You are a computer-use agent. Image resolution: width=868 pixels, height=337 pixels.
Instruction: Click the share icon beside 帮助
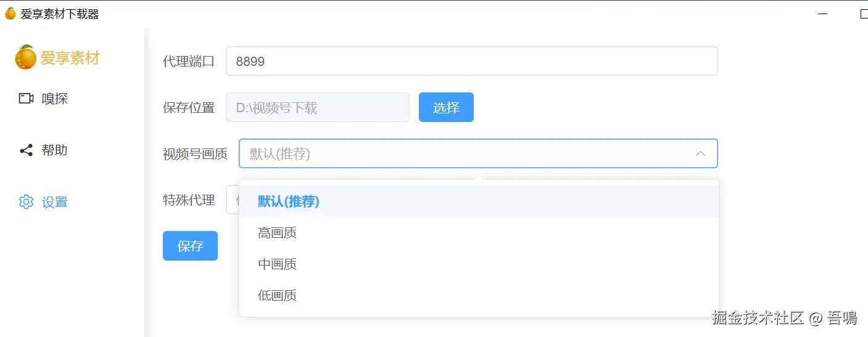pyautogui.click(x=26, y=150)
